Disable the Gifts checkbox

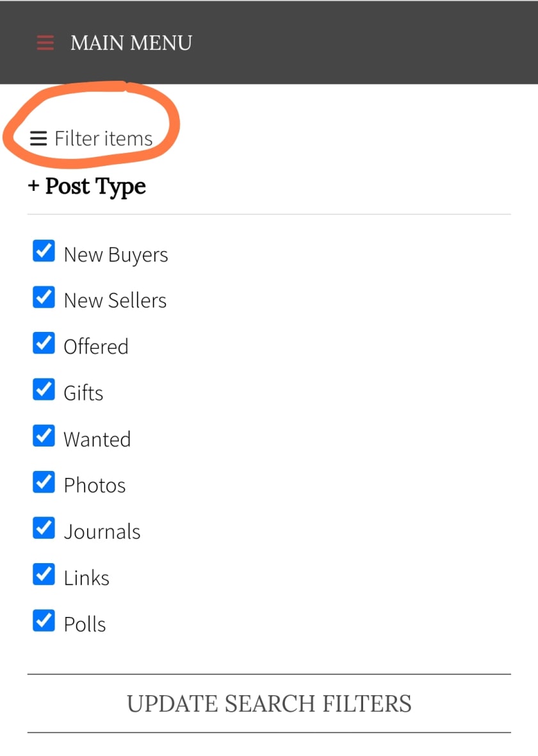44,389
